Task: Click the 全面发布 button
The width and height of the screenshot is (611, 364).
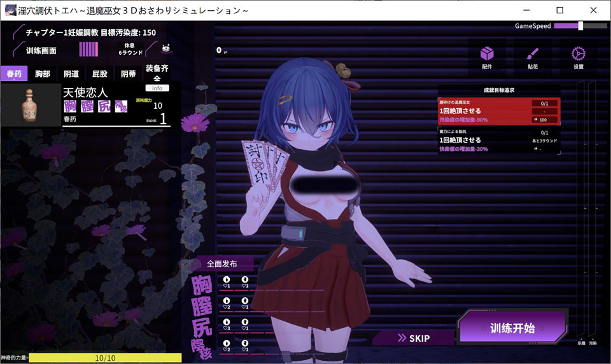Action: click(221, 264)
